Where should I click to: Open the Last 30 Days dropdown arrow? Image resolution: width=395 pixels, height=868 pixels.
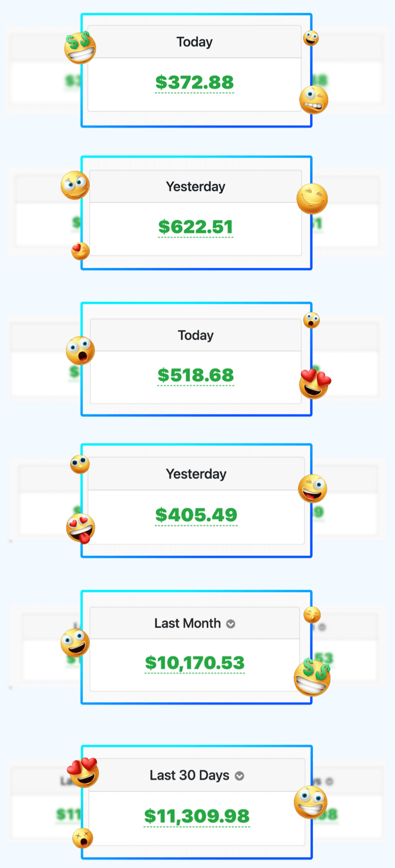(x=239, y=776)
